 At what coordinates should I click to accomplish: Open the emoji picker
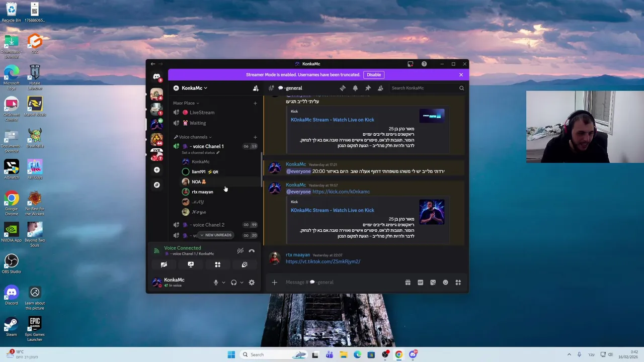(445, 282)
